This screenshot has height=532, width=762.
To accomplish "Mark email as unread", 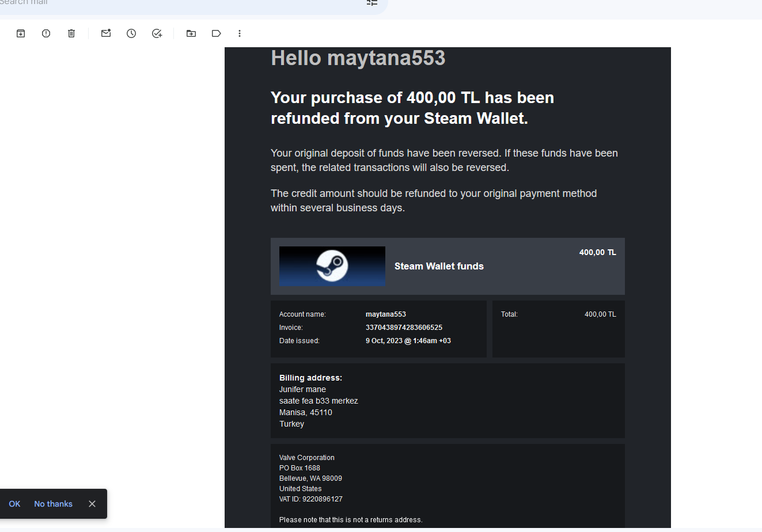I will pos(106,33).
